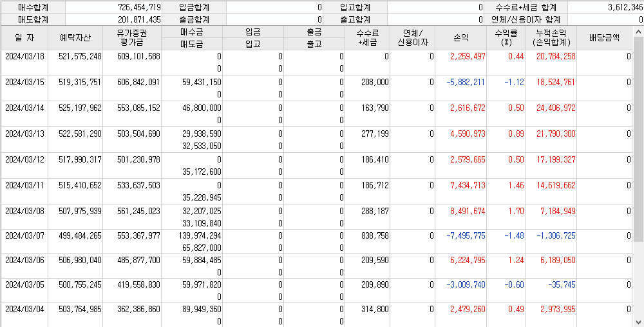The width and height of the screenshot is (644, 327).
Task: Click securities value 606,842,091
Action: pos(139,83)
